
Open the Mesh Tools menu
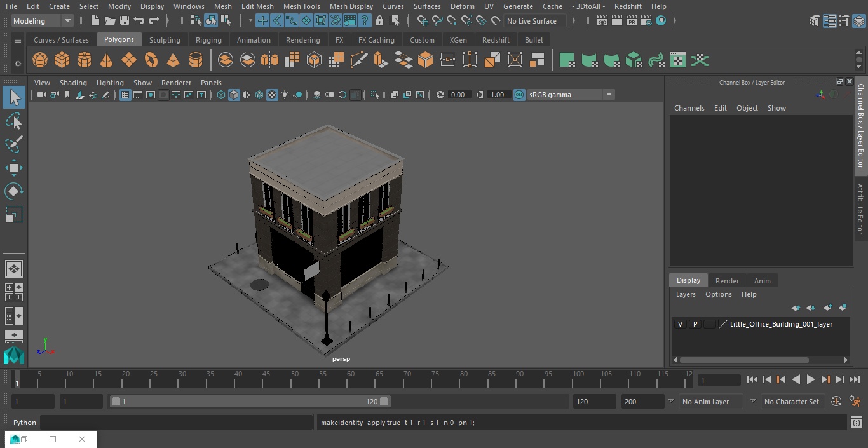(301, 6)
